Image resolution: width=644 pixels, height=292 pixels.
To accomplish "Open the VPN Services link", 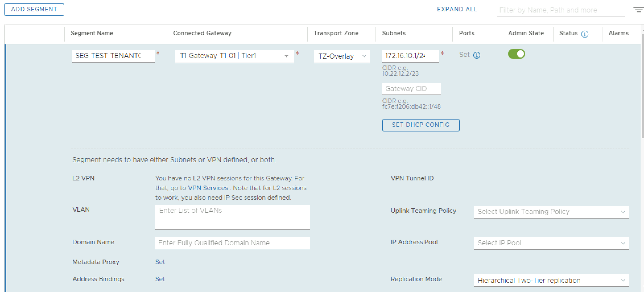I will coord(208,188).
